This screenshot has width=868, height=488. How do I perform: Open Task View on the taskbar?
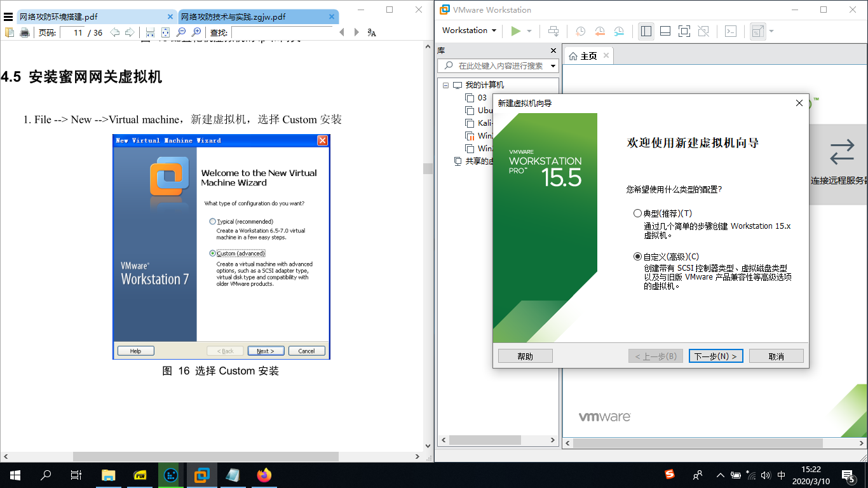point(76,475)
